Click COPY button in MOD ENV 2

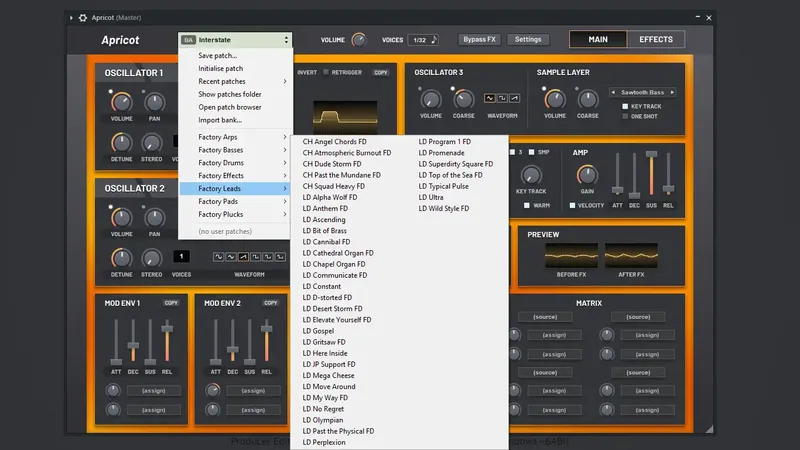[x=270, y=303]
